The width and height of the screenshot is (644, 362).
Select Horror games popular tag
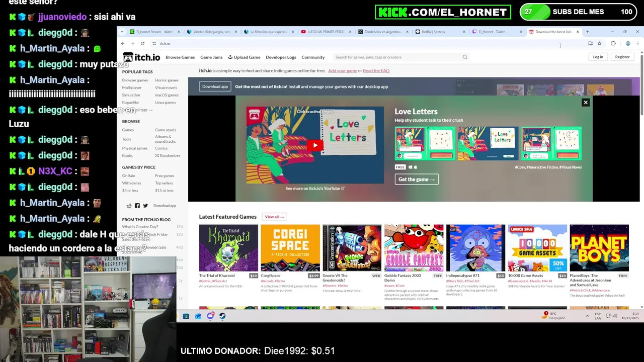(167, 80)
